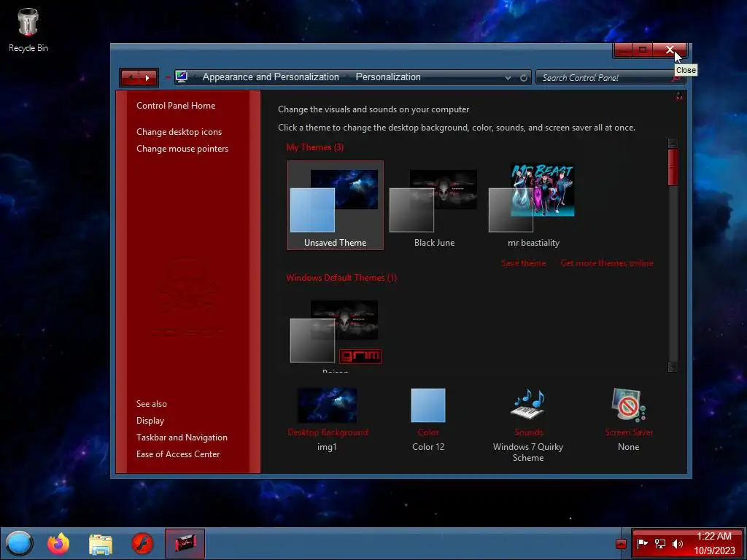Open Change desktop icons link

click(x=179, y=132)
